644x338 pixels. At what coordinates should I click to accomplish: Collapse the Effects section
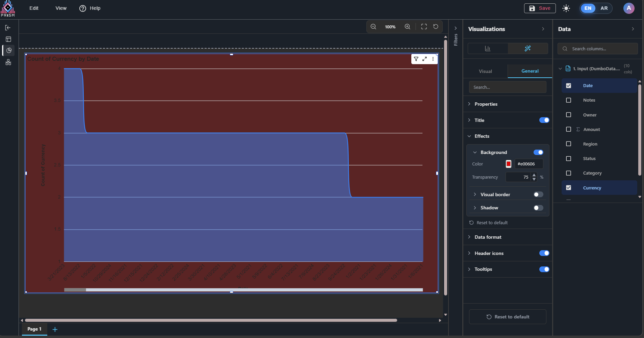coord(482,136)
